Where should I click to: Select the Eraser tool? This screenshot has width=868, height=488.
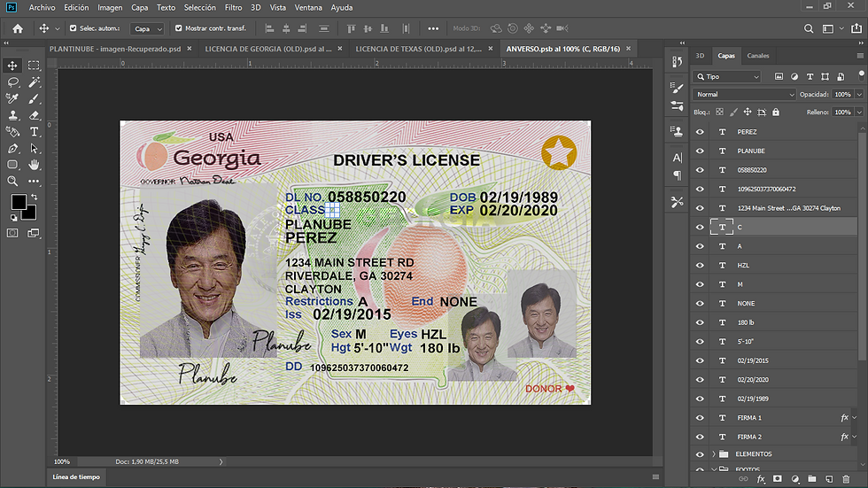[34, 115]
